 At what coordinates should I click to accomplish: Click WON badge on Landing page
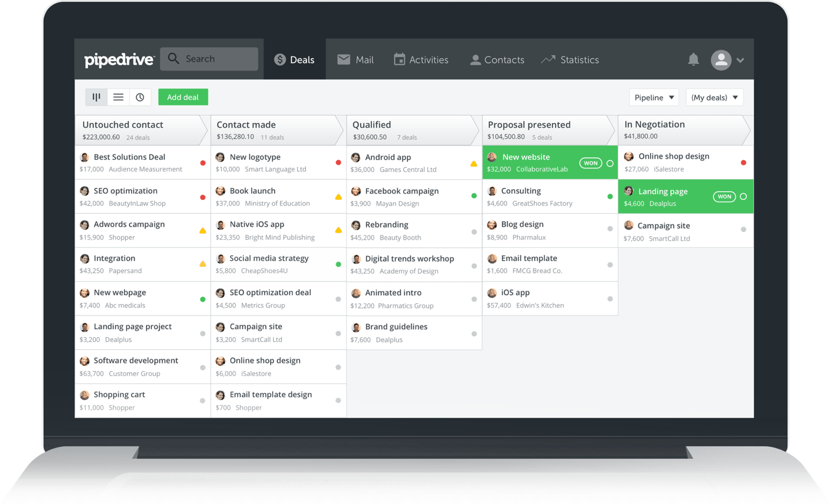[724, 197]
